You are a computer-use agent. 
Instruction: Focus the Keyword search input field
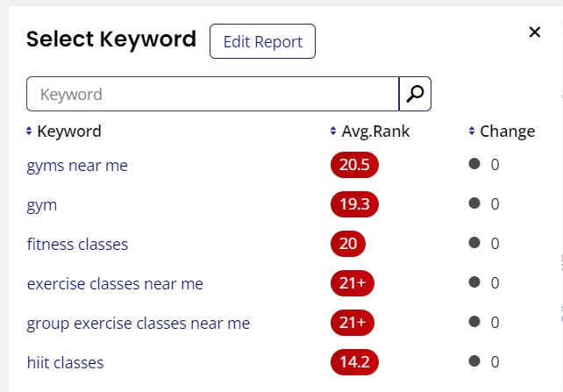[x=212, y=94]
